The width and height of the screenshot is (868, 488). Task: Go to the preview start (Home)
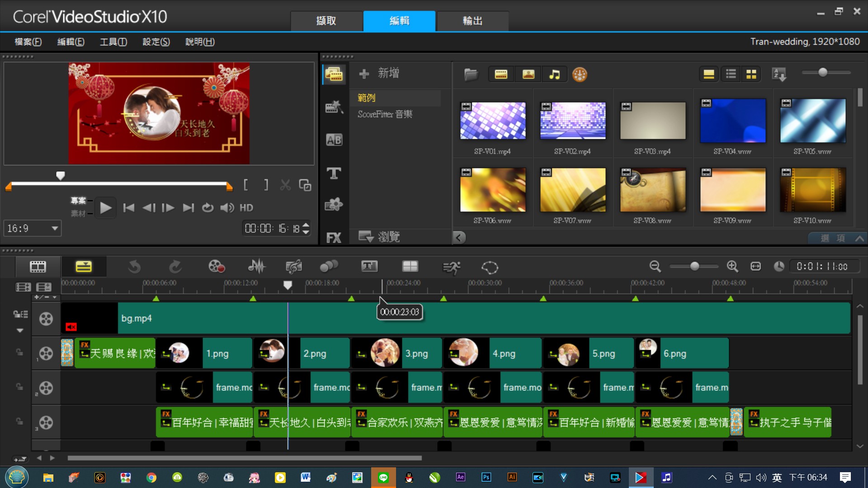click(128, 208)
